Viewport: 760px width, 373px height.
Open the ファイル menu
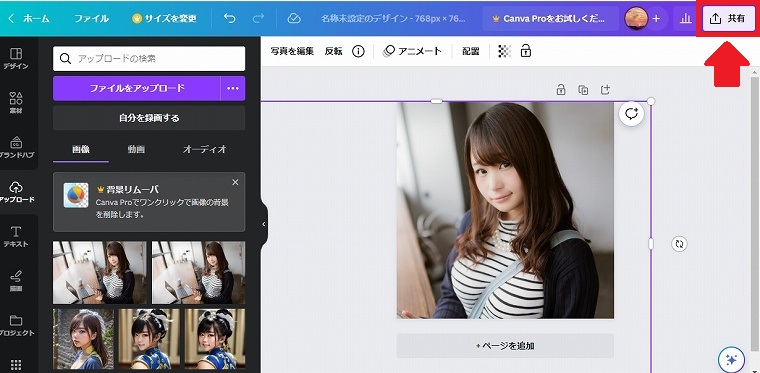pos(91,18)
